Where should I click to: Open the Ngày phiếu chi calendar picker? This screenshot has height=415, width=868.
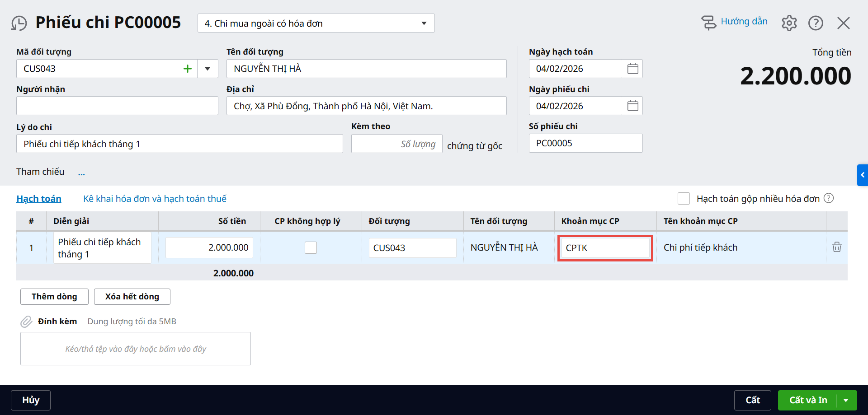632,106
